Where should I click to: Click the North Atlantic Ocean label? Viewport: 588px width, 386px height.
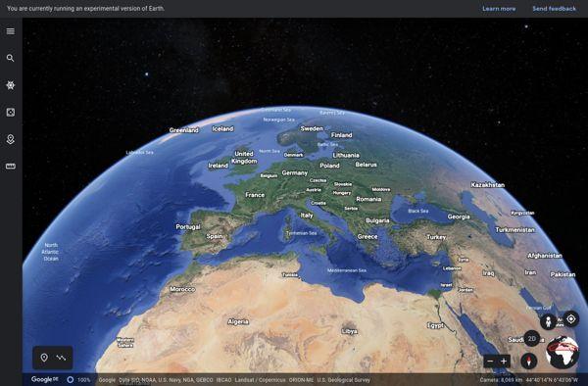tap(51, 252)
